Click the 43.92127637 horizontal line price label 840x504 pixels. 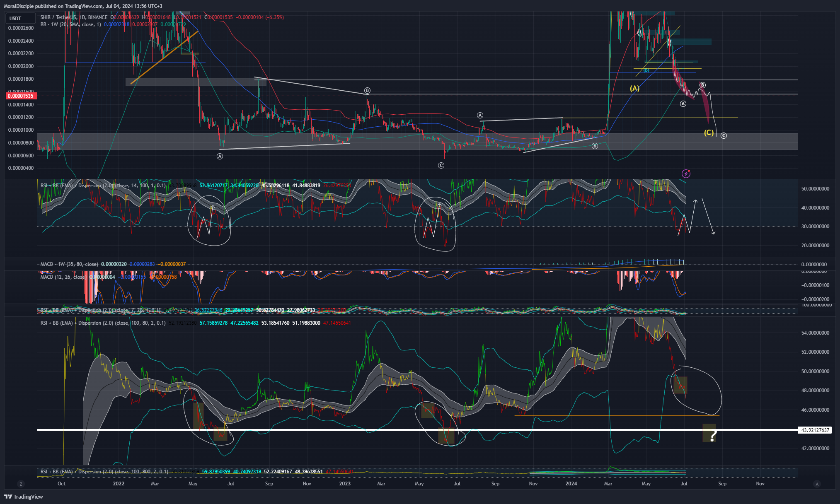[x=815, y=430]
